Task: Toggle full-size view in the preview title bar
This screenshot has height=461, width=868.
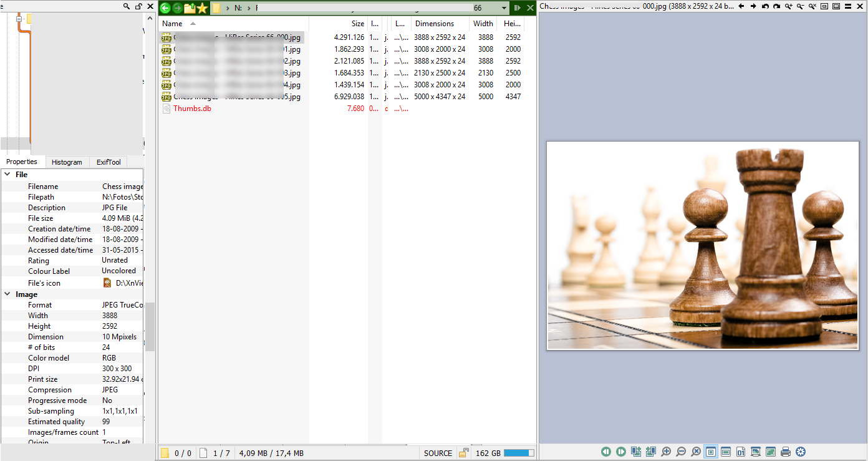Action: point(836,6)
